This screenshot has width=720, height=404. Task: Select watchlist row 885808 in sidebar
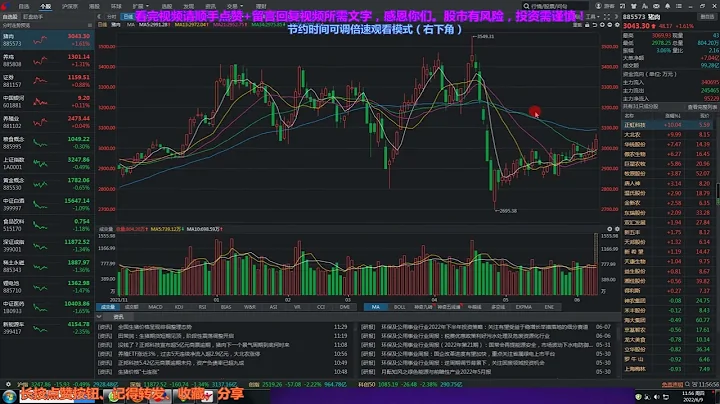click(47, 61)
